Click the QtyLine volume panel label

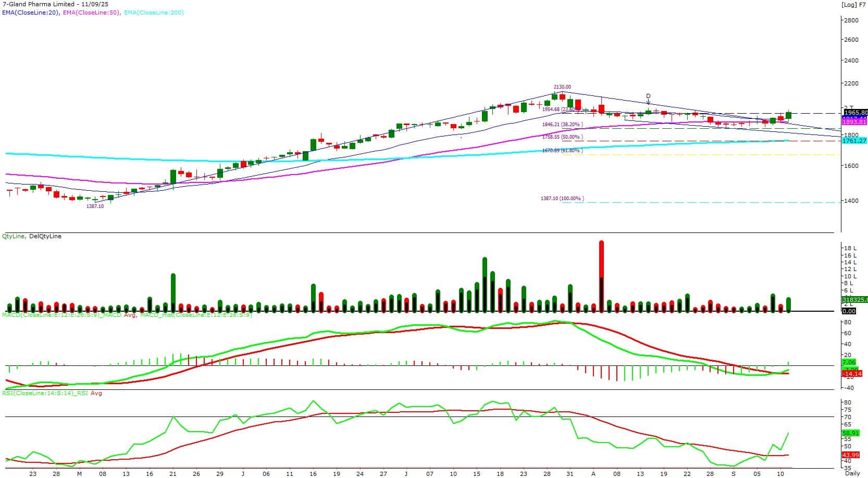pyautogui.click(x=14, y=236)
